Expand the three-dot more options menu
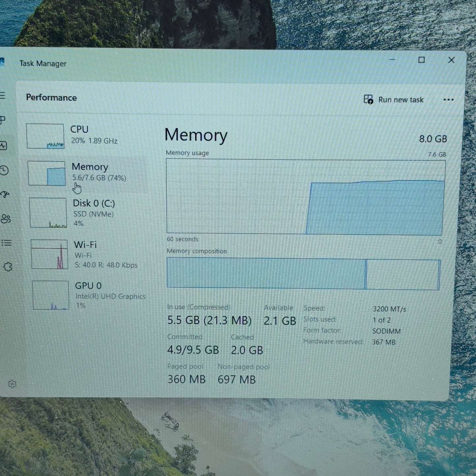 coord(448,100)
